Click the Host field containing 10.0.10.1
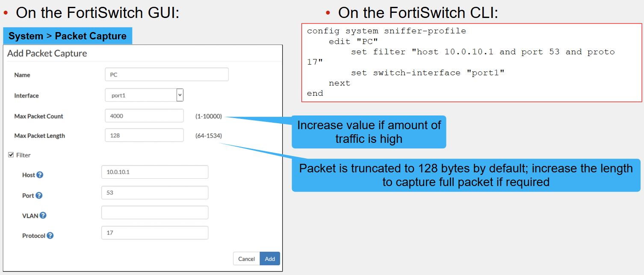 point(155,172)
